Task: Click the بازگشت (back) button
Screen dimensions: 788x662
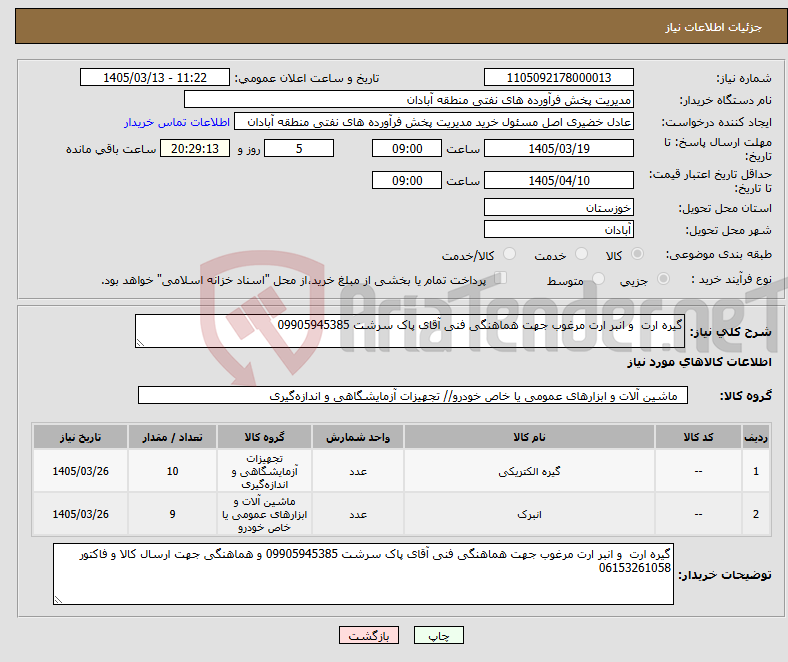Action: (369, 635)
